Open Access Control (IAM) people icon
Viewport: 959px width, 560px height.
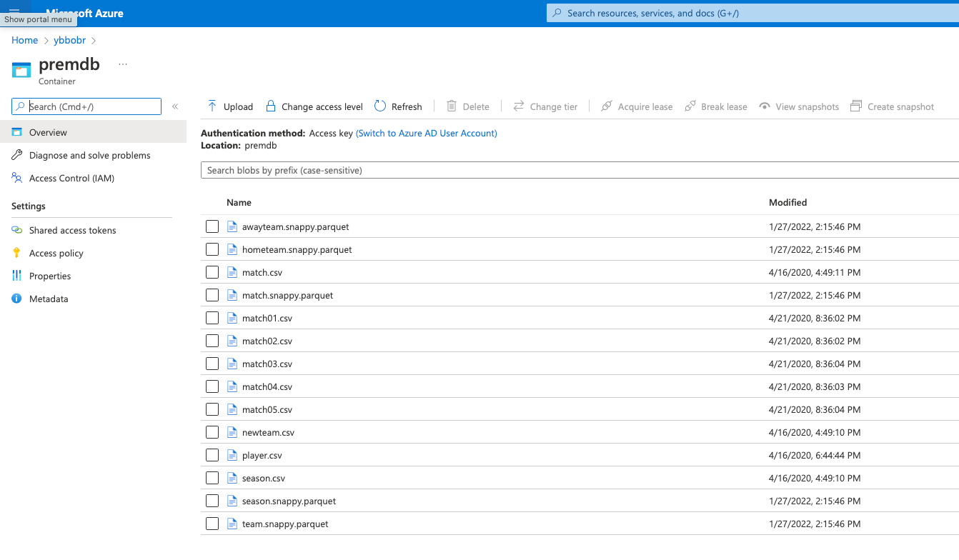[x=17, y=178]
